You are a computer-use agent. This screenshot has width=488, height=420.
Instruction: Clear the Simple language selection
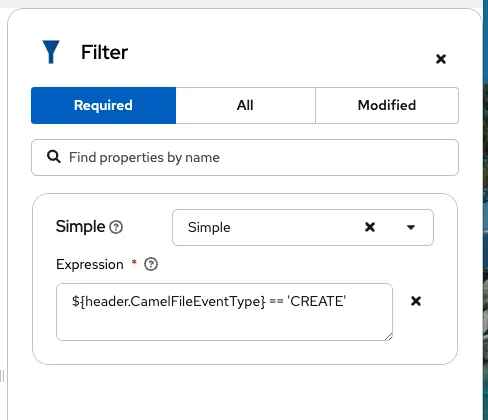(x=370, y=227)
